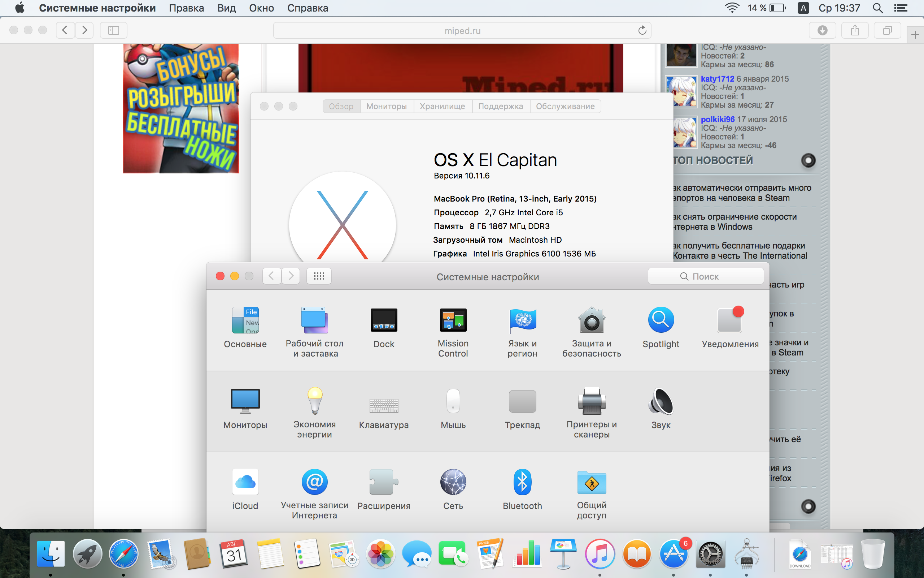This screenshot has height=578, width=924.
Task: Open Trash in the Dock
Action: tap(873, 553)
